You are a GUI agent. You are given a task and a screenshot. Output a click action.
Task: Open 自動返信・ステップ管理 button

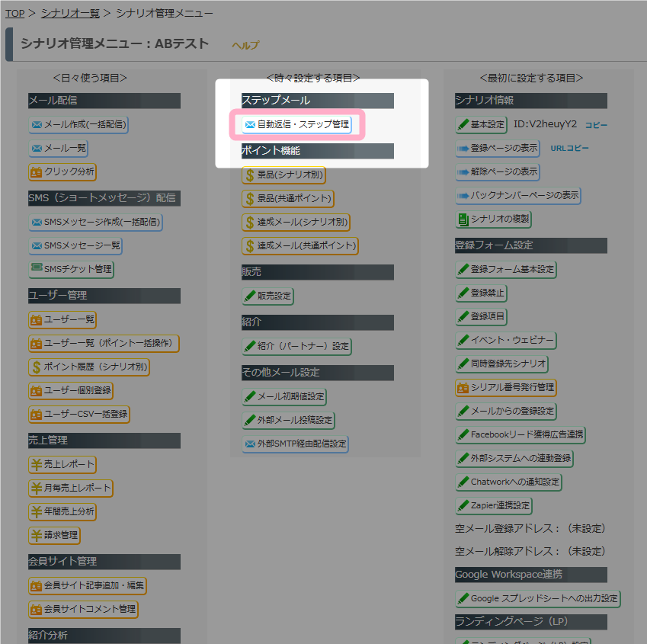coord(296,124)
